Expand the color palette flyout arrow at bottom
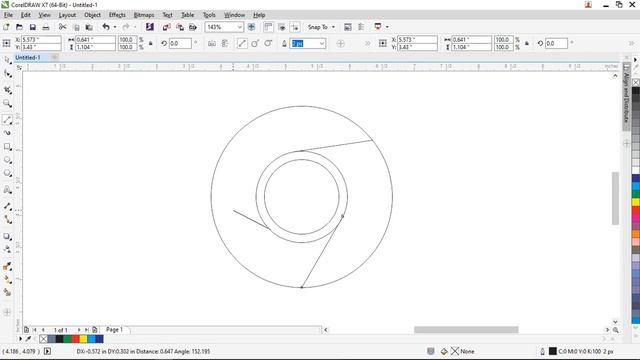Viewport: 640px width, 360px height. pyautogui.click(x=20, y=338)
